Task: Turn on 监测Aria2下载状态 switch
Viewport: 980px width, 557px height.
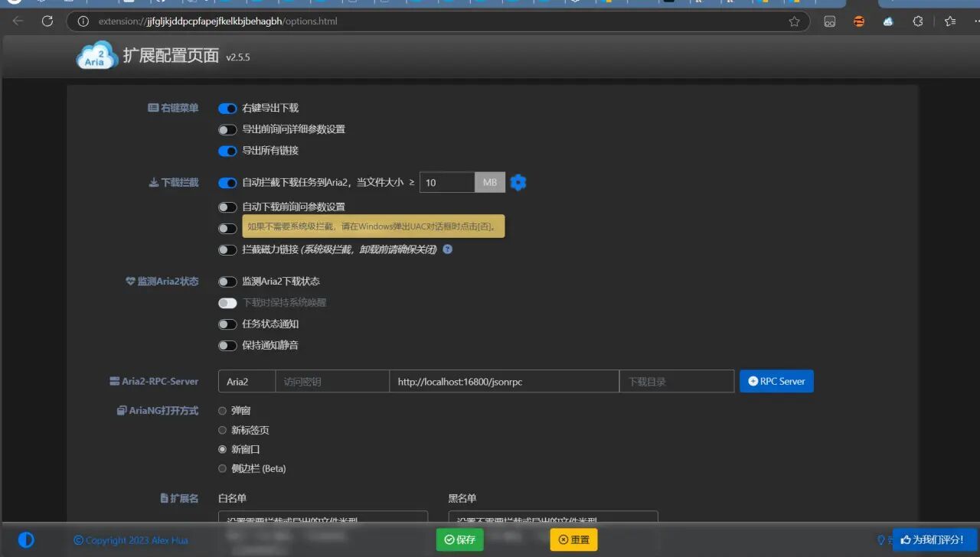Action: [227, 282]
